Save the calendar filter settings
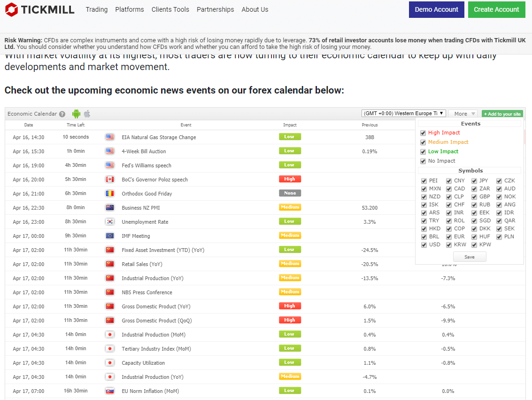532x400 pixels. pyautogui.click(x=470, y=257)
